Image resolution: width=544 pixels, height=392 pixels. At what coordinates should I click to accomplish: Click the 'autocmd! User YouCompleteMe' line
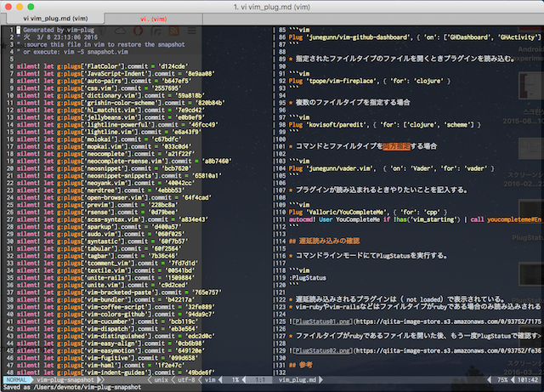[415, 219]
